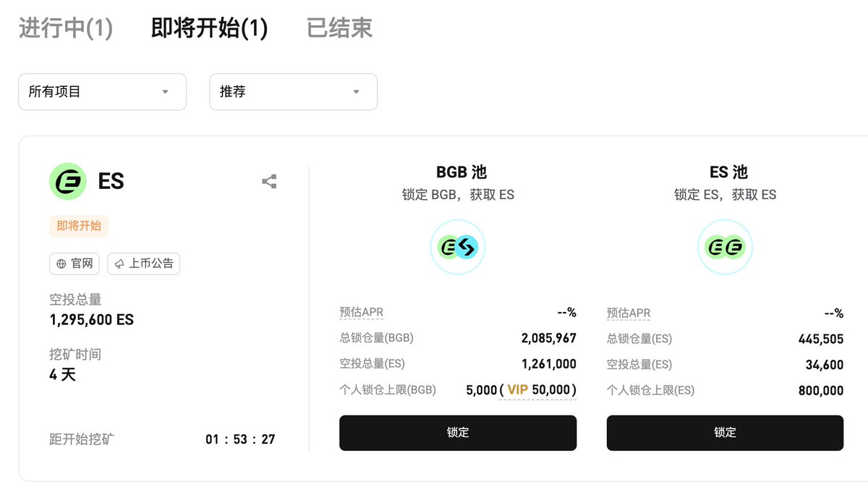Click the 个人锁仓上限(ES) label
Screen dimensions: 868x493
point(650,390)
